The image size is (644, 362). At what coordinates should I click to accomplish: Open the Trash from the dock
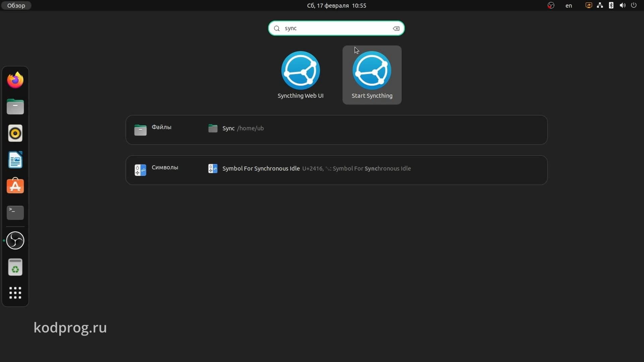click(x=15, y=267)
